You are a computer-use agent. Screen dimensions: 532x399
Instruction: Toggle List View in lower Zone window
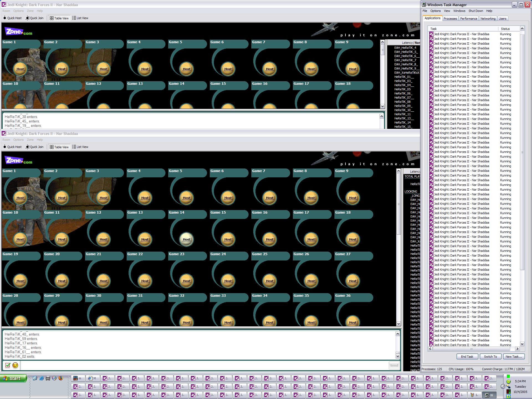tap(80, 147)
